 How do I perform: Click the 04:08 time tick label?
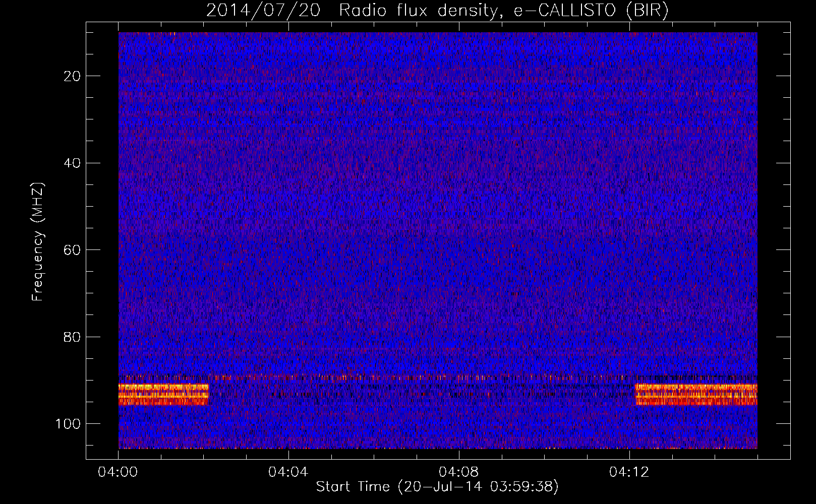[x=459, y=472]
